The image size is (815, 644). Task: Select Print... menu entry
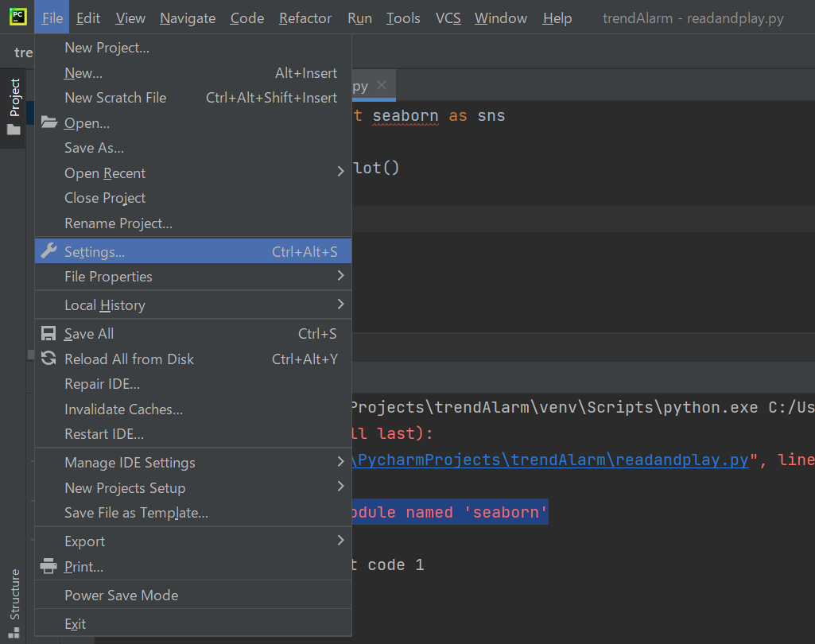(193, 567)
